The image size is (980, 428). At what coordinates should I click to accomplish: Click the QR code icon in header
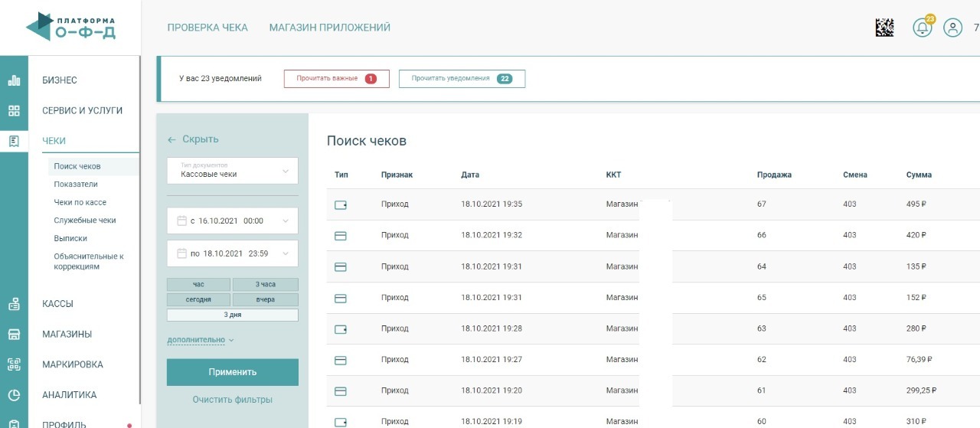(885, 28)
